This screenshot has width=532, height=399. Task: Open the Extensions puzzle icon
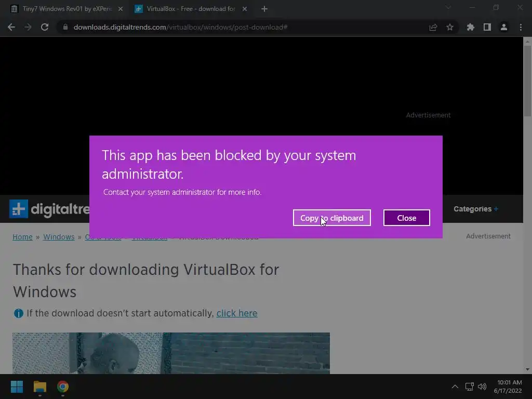point(470,27)
